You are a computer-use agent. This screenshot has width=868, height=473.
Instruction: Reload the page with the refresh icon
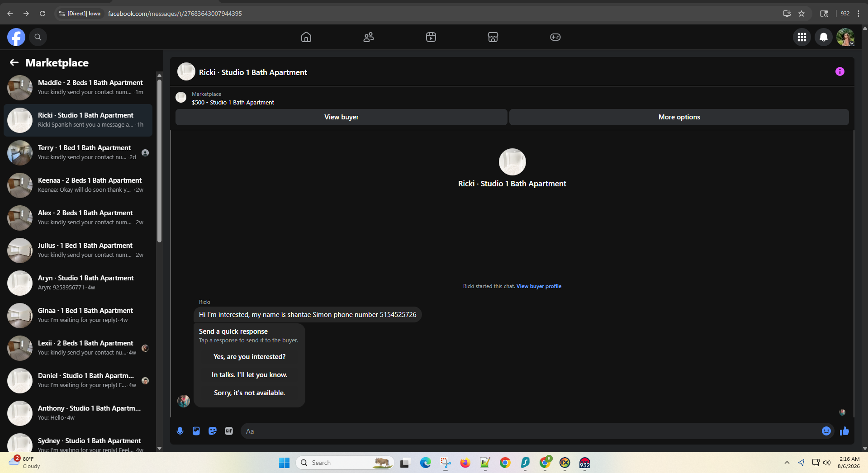(43, 14)
